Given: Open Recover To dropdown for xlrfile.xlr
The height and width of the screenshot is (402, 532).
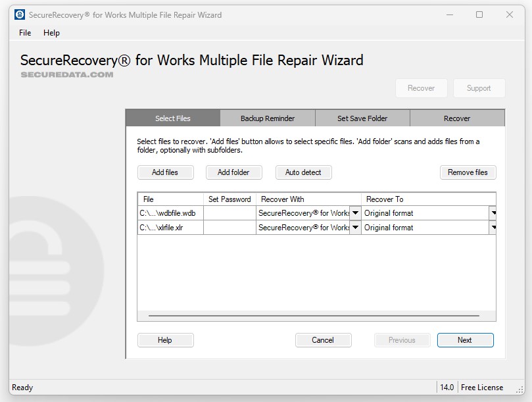Looking at the screenshot, I should click(x=493, y=228).
